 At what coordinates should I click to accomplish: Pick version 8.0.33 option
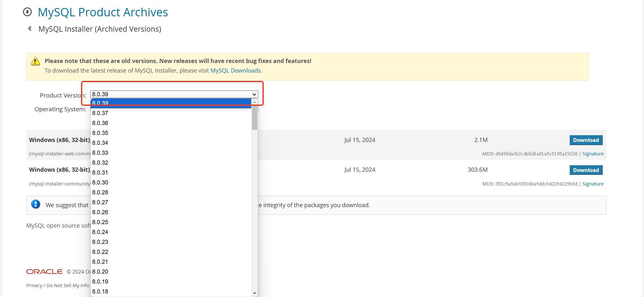(171, 153)
